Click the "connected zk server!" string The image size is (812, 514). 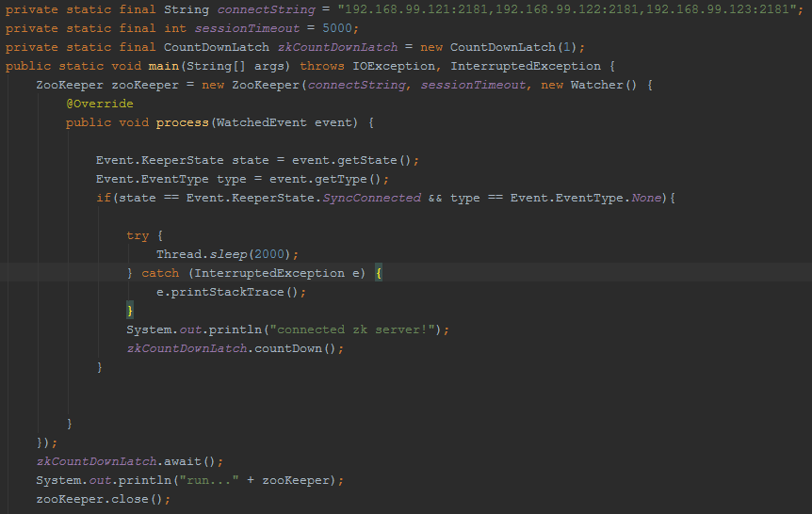click(352, 329)
